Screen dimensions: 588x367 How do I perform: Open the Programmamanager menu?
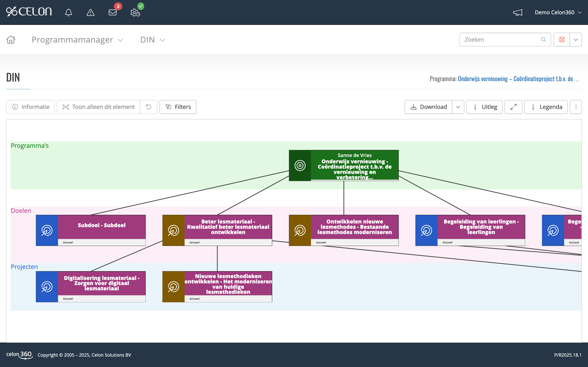coord(77,40)
